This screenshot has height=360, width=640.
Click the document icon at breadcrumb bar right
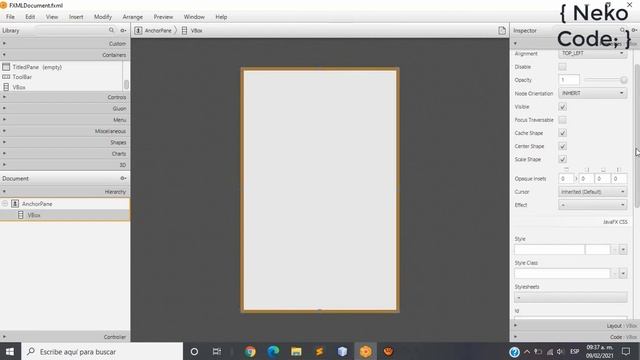pos(502,31)
